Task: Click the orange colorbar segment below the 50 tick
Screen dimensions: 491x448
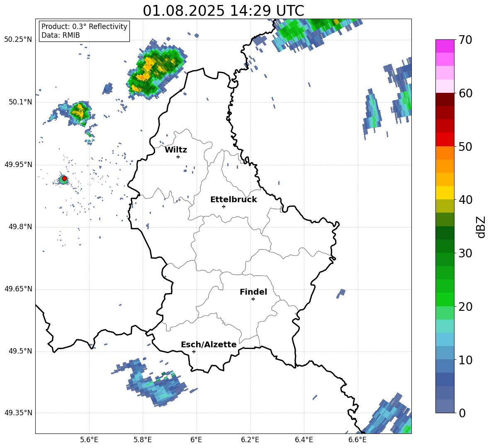Action: point(445,153)
